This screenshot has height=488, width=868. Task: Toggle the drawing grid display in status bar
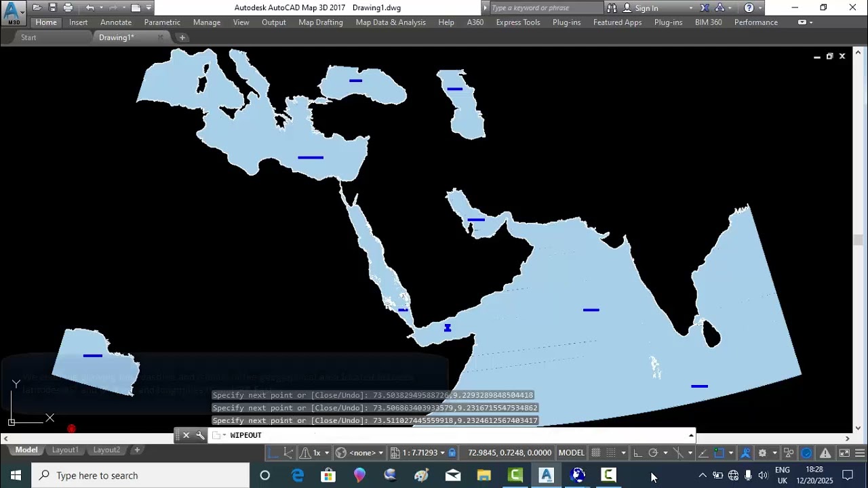(x=595, y=453)
